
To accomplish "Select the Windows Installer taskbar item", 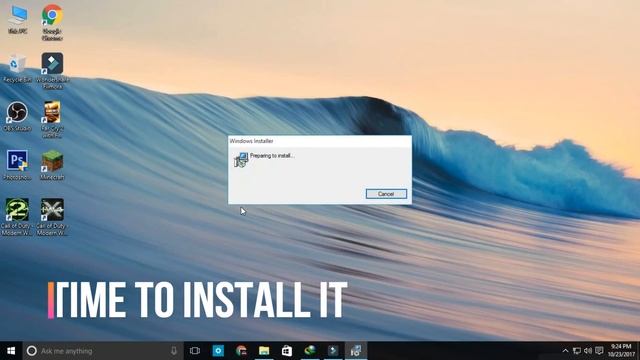I will 356,351.
